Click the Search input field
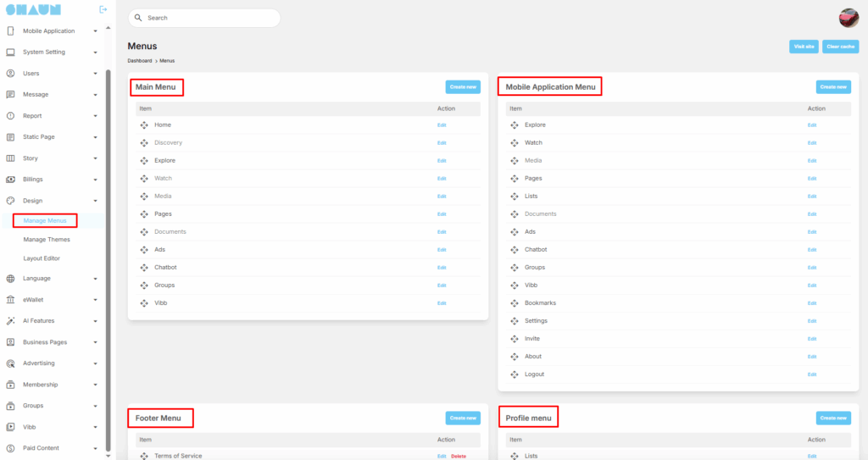The width and height of the screenshot is (868, 460). tap(203, 18)
